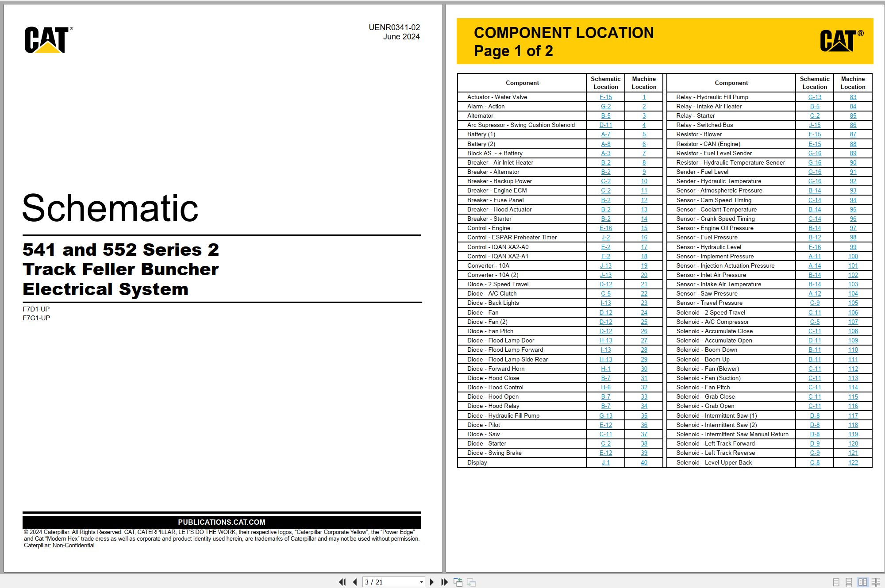This screenshot has width=885, height=588.
Task: Open machine location 105 for Sensor - Travel Pressure
Action: point(853,303)
